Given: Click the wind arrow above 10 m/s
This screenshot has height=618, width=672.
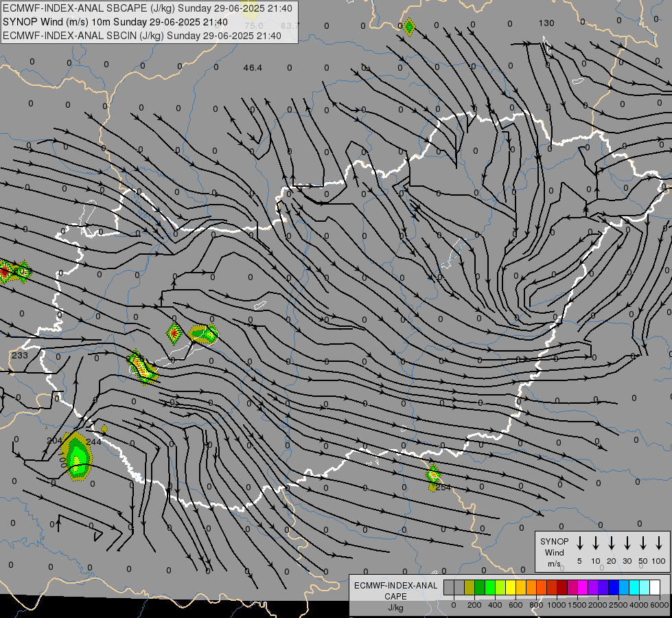Looking at the screenshot, I should [596, 542].
